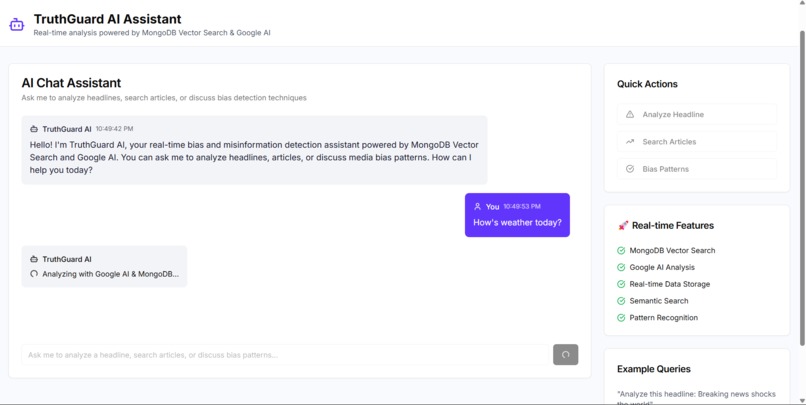Click the "Real-time analysis powered by MongoDB" subtitle
Viewport: 806px width, 405px height.
point(152,33)
